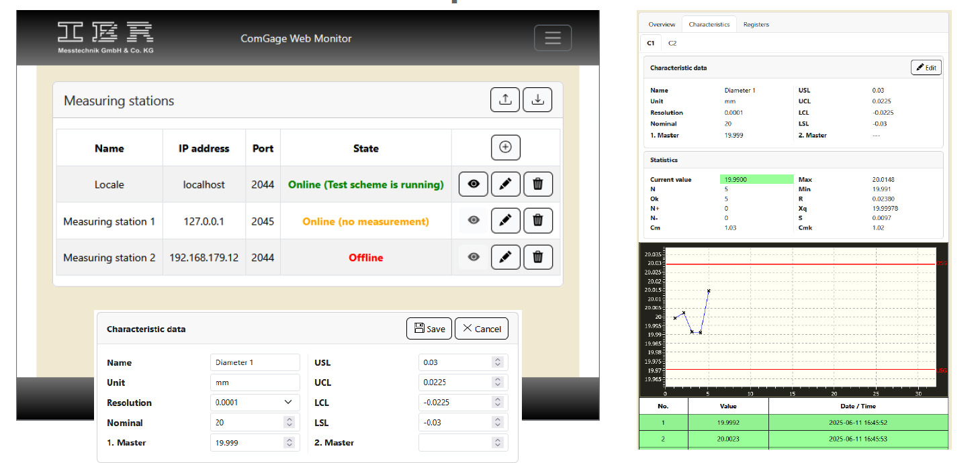Click the greyed eye icon for Measuring station 1
This screenshot has height=463, width=980.
473,220
